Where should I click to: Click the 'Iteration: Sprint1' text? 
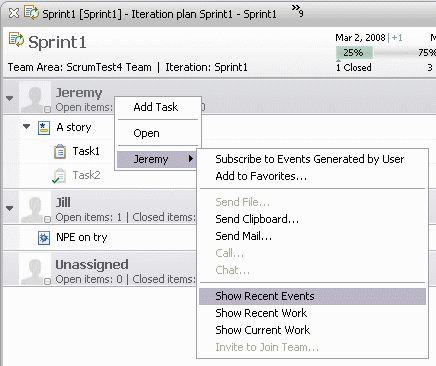(207, 67)
